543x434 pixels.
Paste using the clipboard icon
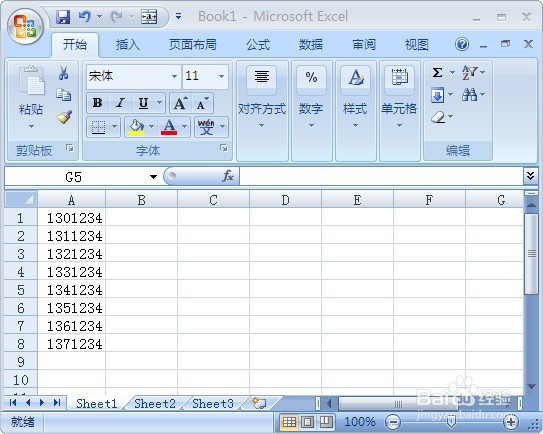[x=32, y=81]
